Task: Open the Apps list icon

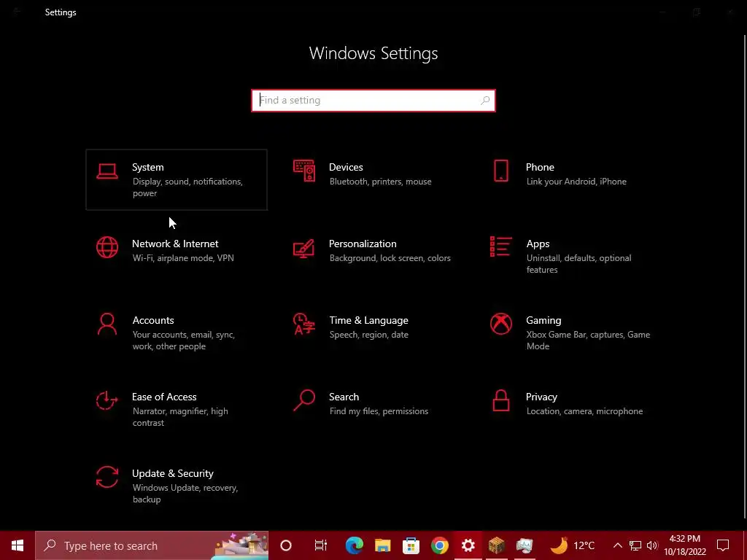Action: 500,246
